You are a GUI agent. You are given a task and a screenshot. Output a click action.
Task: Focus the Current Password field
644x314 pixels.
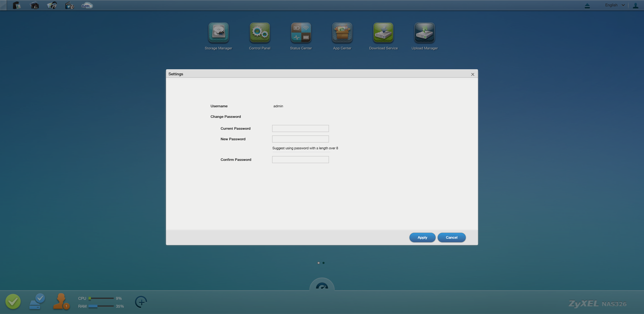pyautogui.click(x=300, y=129)
